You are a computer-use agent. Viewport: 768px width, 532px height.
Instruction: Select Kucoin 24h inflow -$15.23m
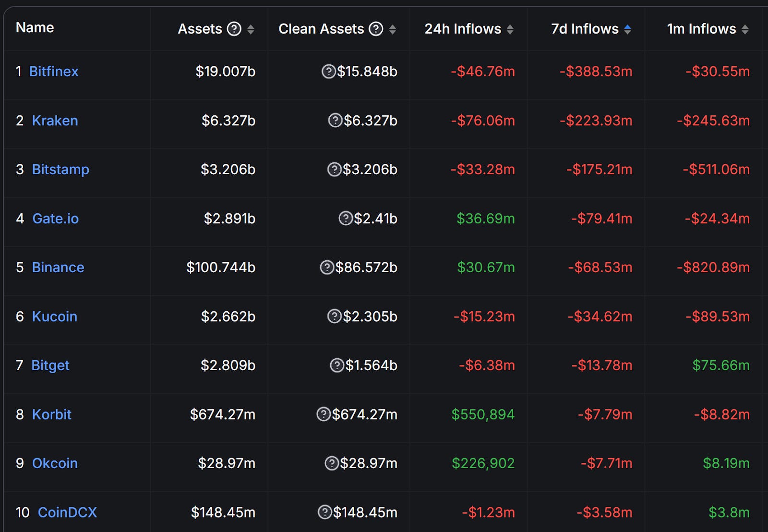click(x=484, y=316)
